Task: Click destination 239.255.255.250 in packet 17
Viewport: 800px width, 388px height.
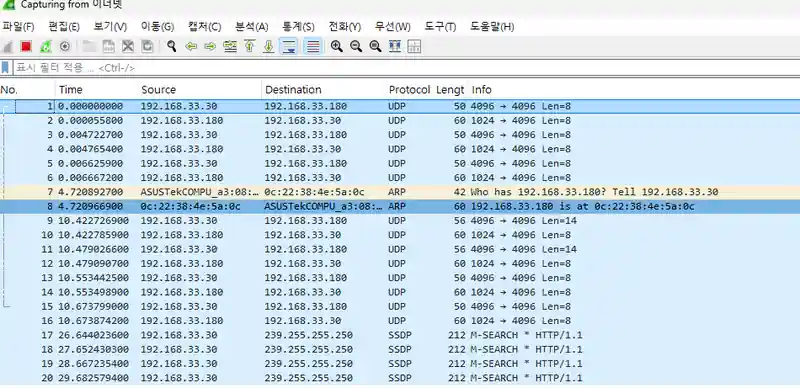Action: [308, 335]
